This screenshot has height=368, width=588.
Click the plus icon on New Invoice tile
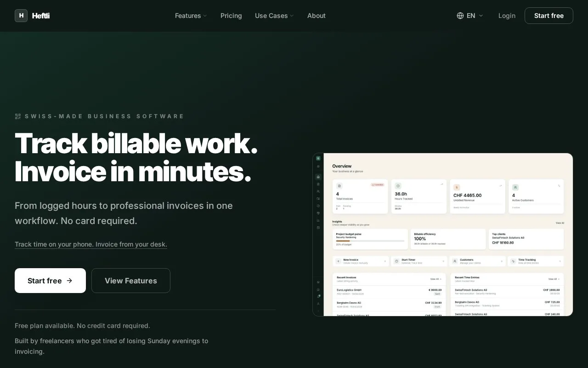339,261
